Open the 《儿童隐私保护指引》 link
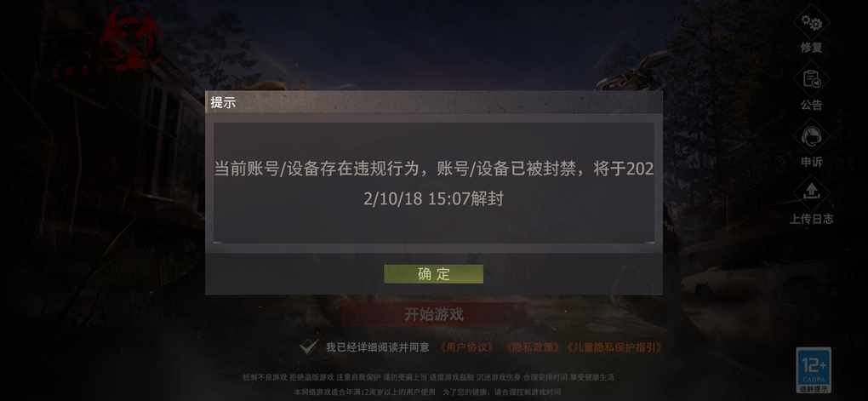This screenshot has width=868, height=401. pos(614,347)
